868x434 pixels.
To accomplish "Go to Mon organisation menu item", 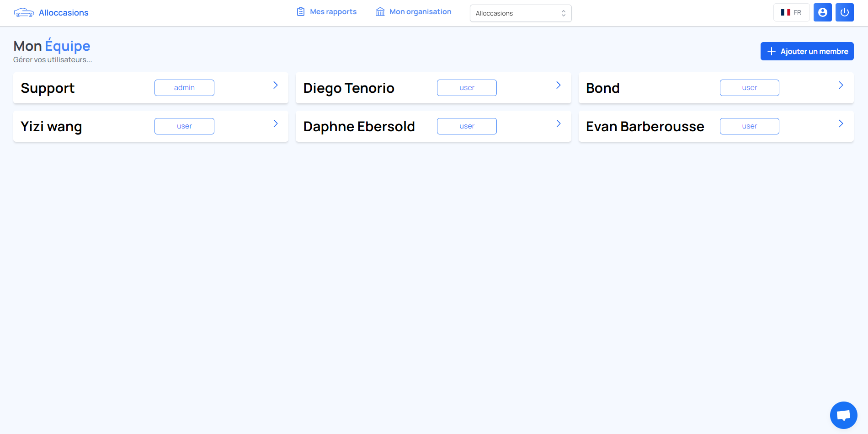I will coord(420,12).
